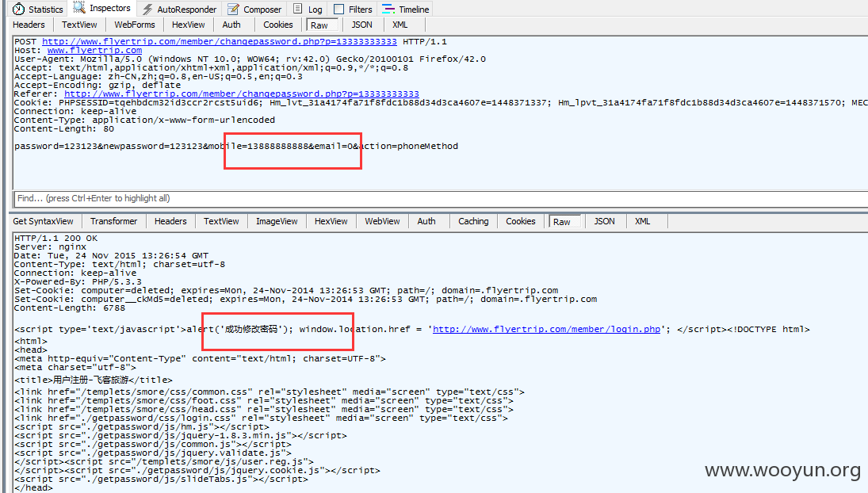This screenshot has width=868, height=493.
Task: Select request Cookies inspector tab
Action: [278, 25]
